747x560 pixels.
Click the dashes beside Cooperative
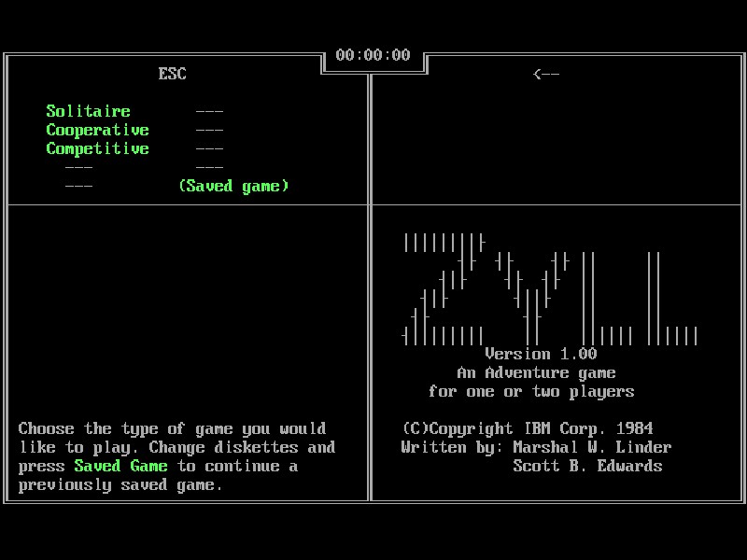(209, 130)
